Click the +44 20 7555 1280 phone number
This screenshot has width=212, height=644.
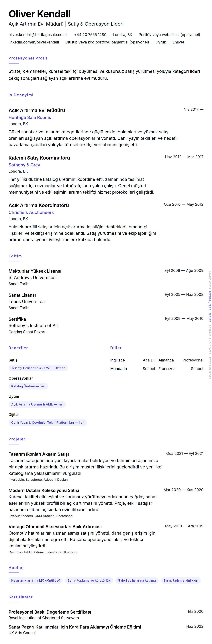[x=90, y=35]
